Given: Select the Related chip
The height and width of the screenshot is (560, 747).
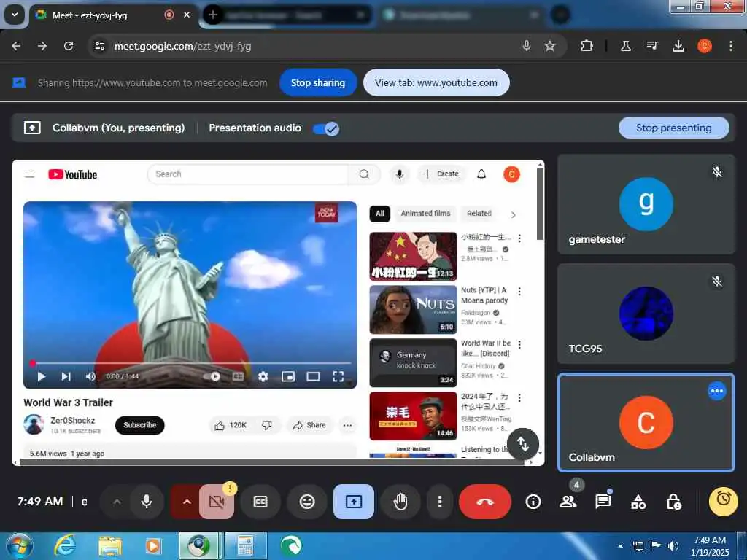Looking at the screenshot, I should click(479, 214).
